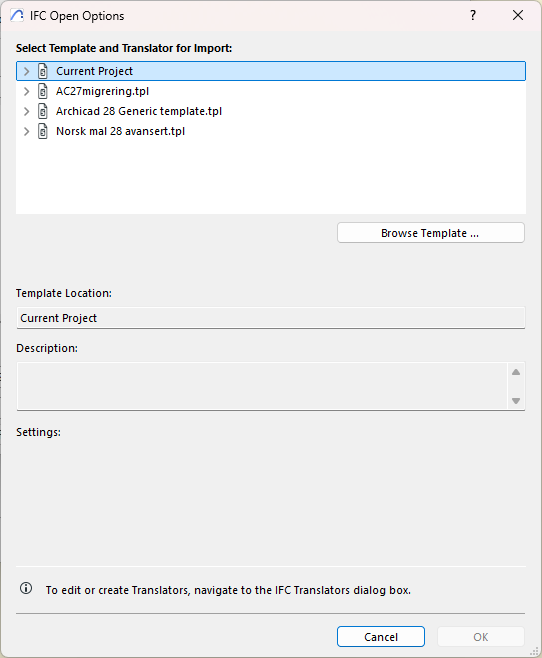Expand the AC27migrering.tpl entry
Screen dimensions: 542x658
[x=26, y=91]
